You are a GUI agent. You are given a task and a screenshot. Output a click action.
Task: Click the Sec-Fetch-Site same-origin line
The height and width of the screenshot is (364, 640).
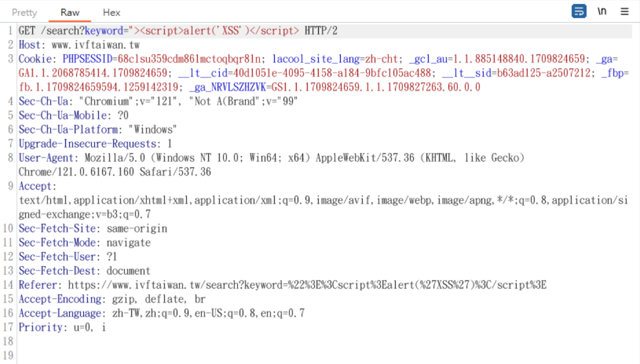pos(93,229)
